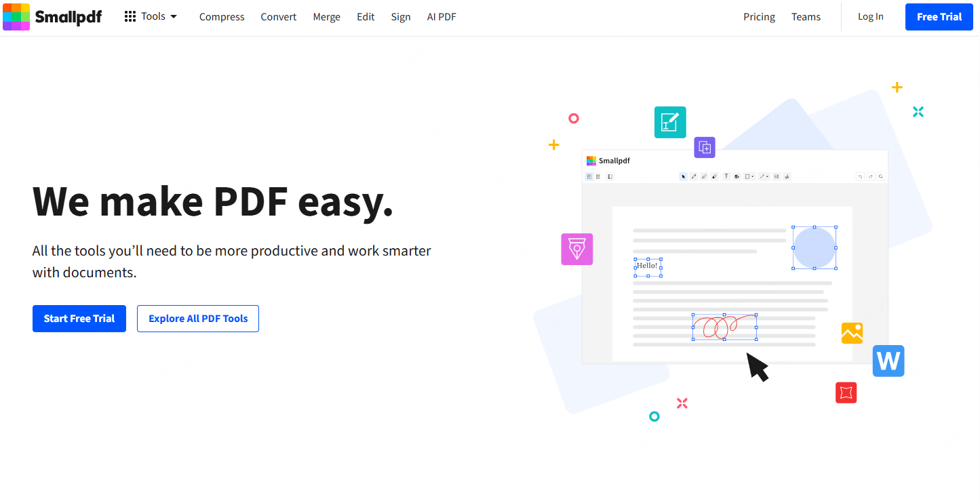This screenshot has height=501, width=980.
Task: Toggle the thumbnail grid view icon
Action: tap(598, 176)
